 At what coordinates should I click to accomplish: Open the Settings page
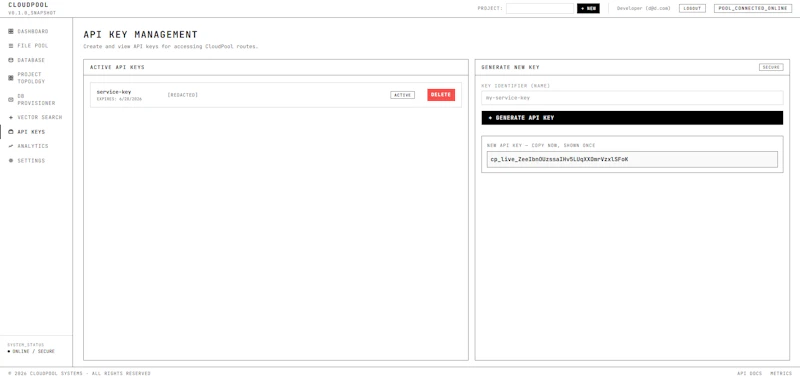(x=31, y=161)
